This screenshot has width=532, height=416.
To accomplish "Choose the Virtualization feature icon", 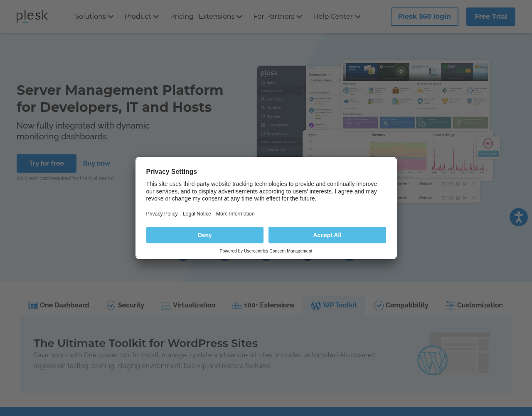I will point(166,305).
